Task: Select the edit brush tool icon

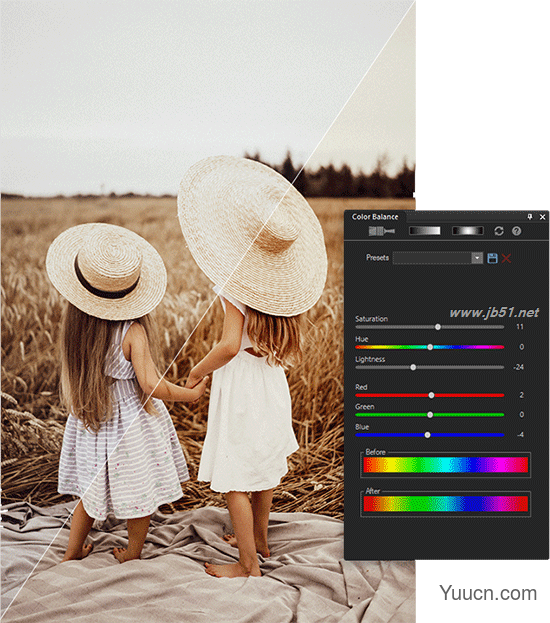Action: pos(382,231)
